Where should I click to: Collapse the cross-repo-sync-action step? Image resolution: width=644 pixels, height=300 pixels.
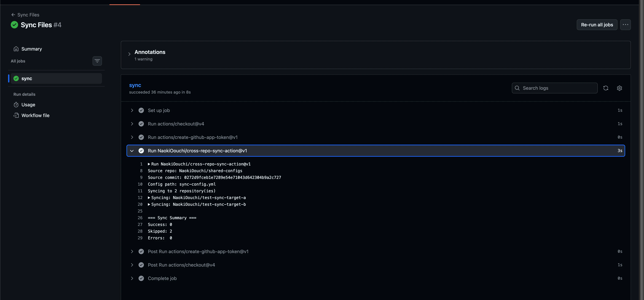click(x=132, y=151)
